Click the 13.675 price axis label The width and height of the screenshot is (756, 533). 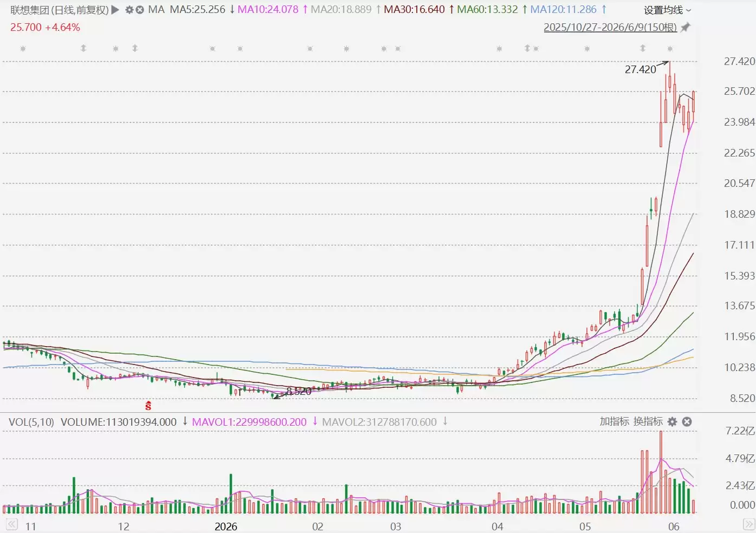click(739, 305)
